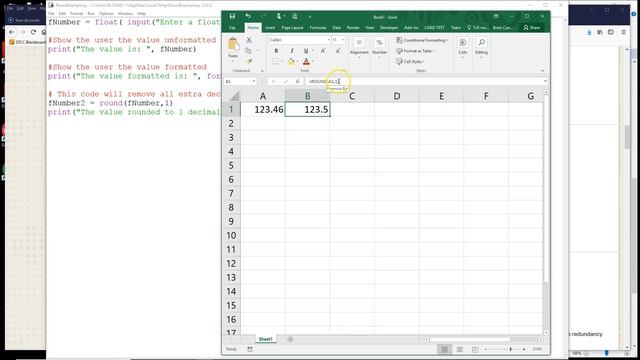Expand the Name Box dropdown

[253, 81]
